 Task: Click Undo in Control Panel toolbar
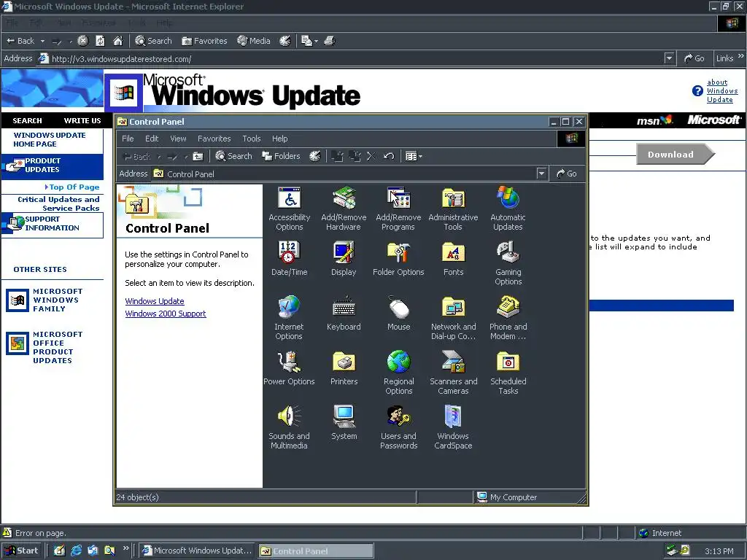389,156
